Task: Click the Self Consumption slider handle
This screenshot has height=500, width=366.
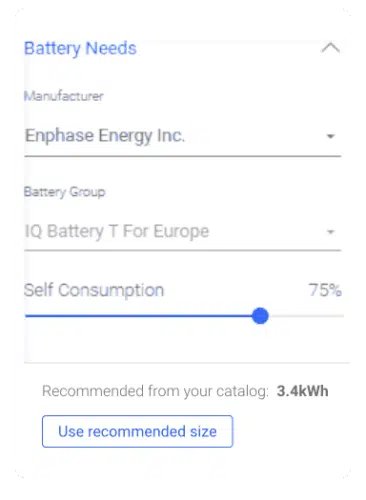Action: [260, 316]
